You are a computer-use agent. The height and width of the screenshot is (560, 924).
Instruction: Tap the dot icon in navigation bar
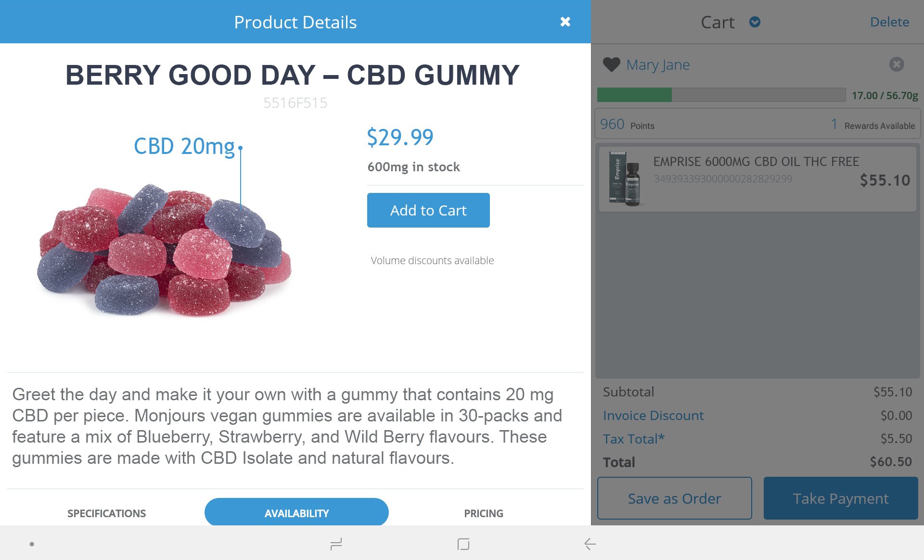coord(32,544)
